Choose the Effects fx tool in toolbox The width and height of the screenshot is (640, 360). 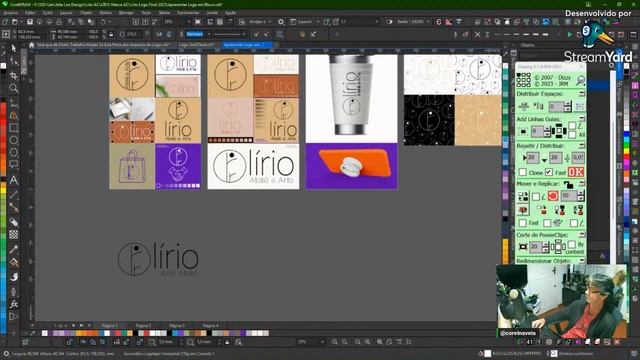pyautogui.click(x=13, y=304)
